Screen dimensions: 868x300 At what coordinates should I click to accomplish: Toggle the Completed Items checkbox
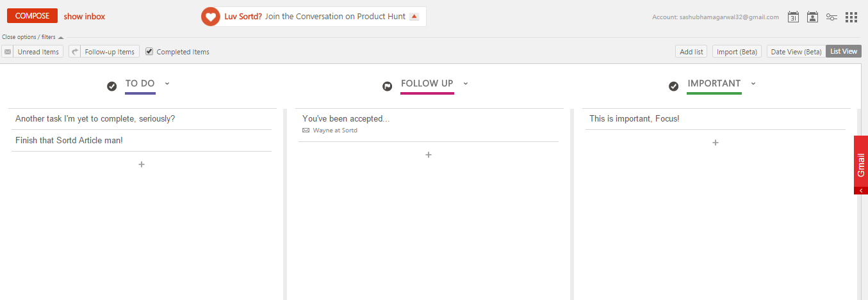149,52
